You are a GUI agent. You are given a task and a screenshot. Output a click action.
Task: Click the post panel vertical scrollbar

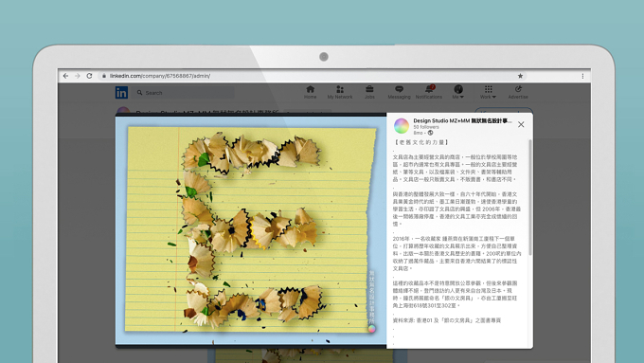tap(530, 197)
